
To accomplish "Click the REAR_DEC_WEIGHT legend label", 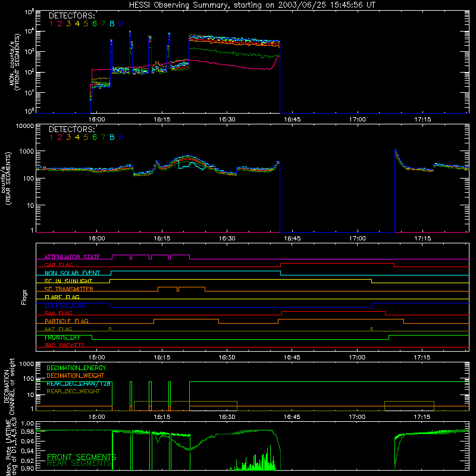I will [x=73, y=392].
